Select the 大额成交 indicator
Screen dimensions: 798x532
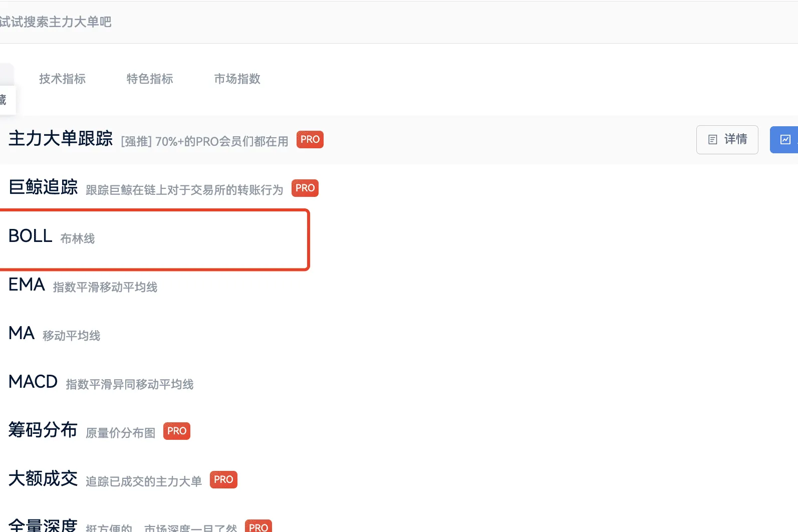[x=43, y=479]
